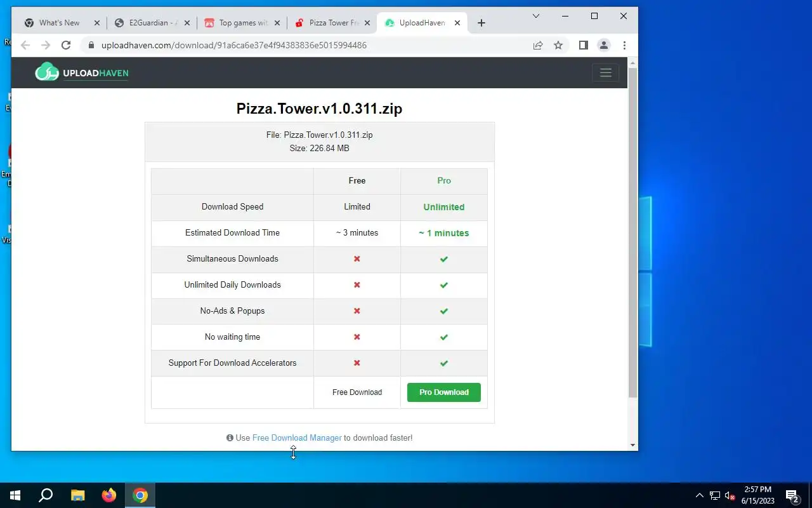
Task: Toggle the Chrome side panel icon
Action: (584, 45)
